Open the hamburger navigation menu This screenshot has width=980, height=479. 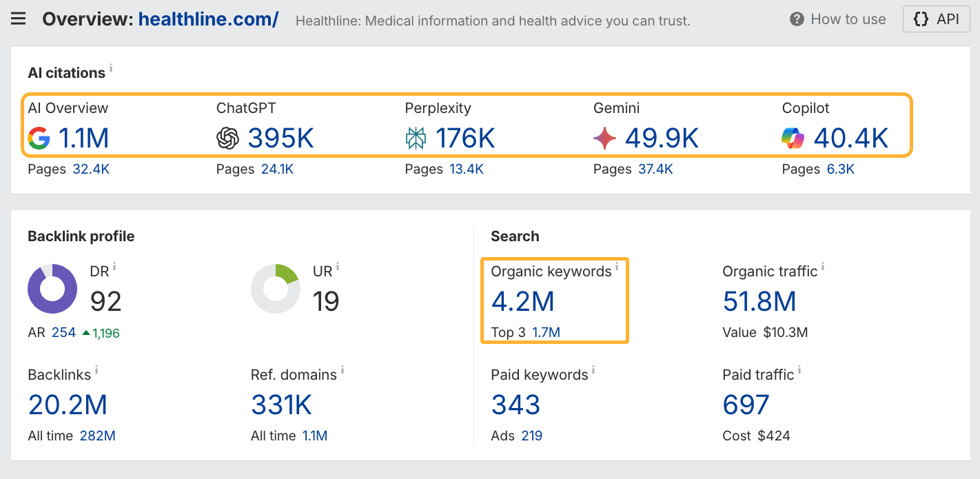click(18, 19)
